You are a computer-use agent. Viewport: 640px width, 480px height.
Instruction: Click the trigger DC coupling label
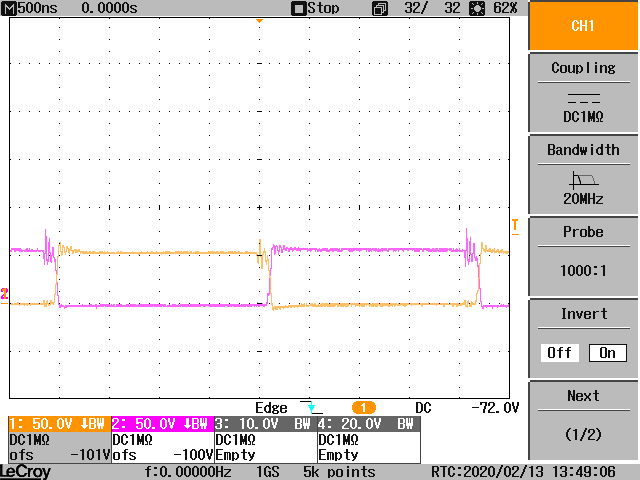pos(423,408)
